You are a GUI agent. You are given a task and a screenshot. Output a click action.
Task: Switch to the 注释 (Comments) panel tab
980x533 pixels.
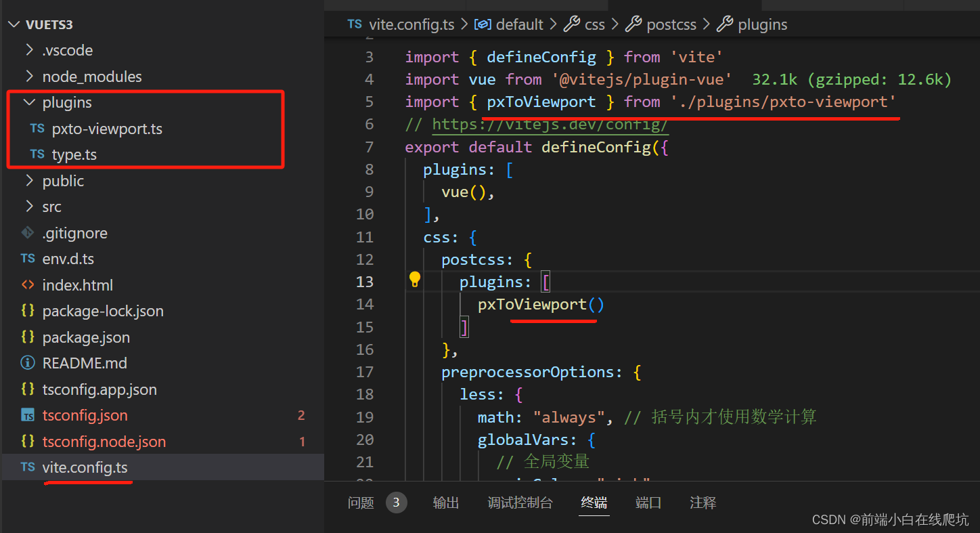703,503
